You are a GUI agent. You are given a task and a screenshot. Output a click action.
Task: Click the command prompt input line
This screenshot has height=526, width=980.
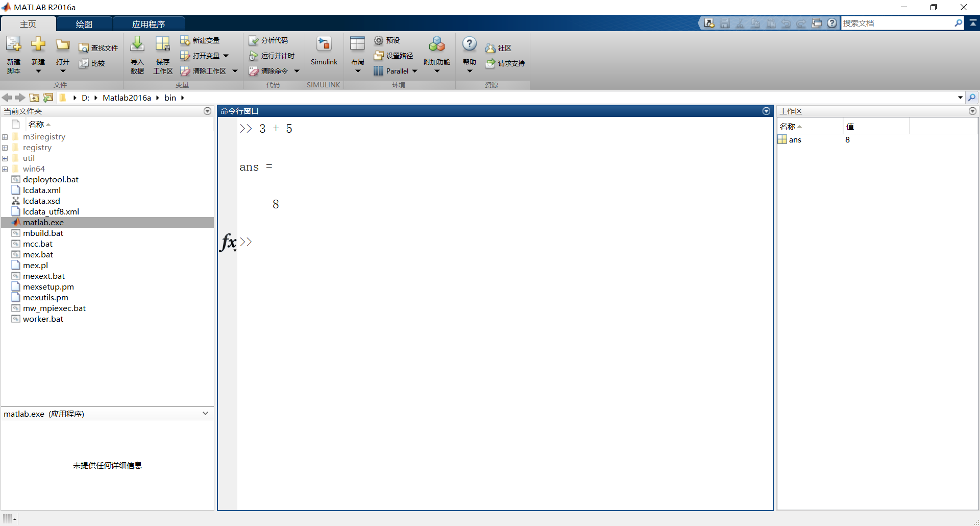pyautogui.click(x=505, y=242)
